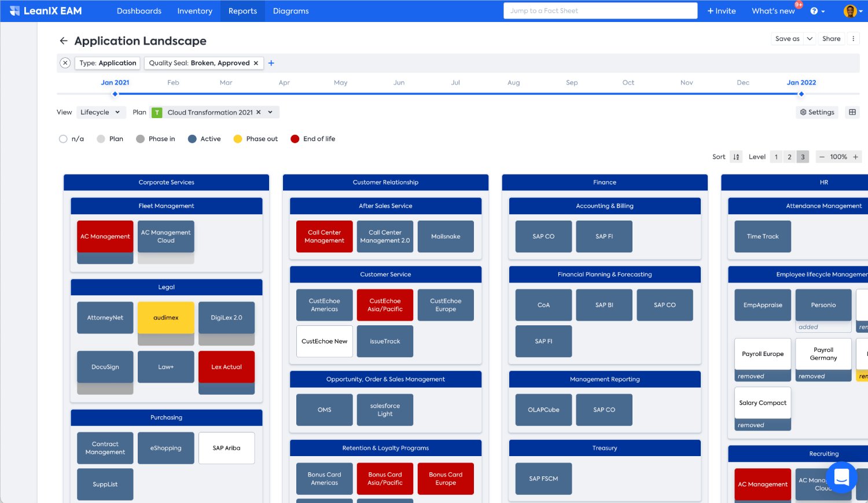Open the Diagrams menu
The height and width of the screenshot is (503, 868).
click(290, 11)
